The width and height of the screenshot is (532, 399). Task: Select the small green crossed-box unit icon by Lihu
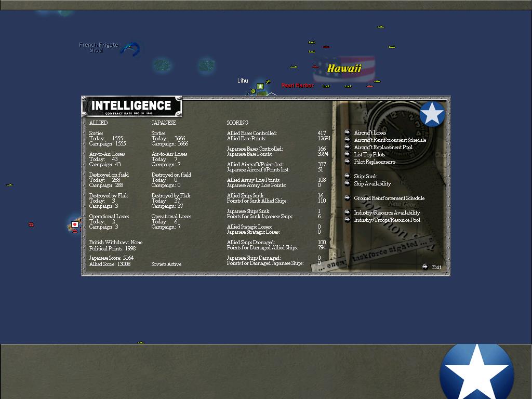click(x=253, y=91)
